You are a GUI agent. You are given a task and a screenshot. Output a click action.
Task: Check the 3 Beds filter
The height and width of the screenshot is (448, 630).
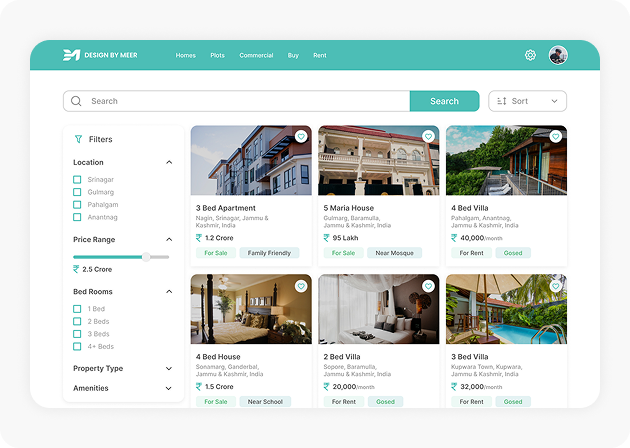click(77, 333)
